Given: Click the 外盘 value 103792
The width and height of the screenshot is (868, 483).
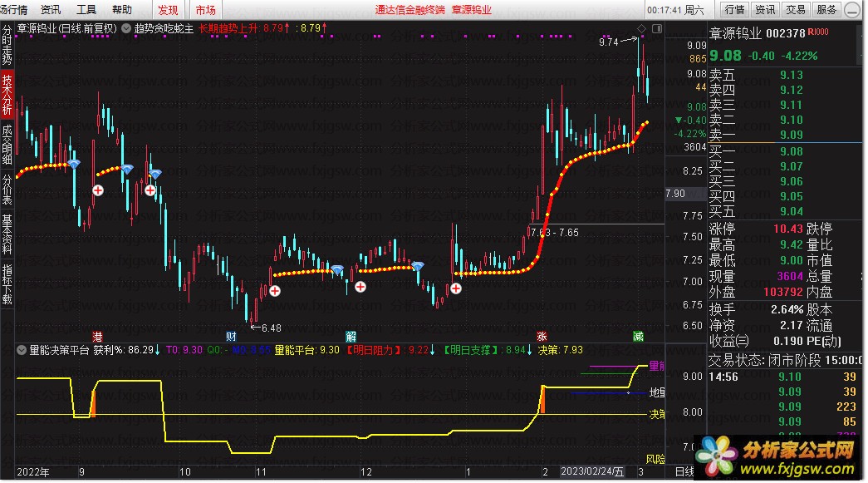Looking at the screenshot, I should click(x=782, y=291).
